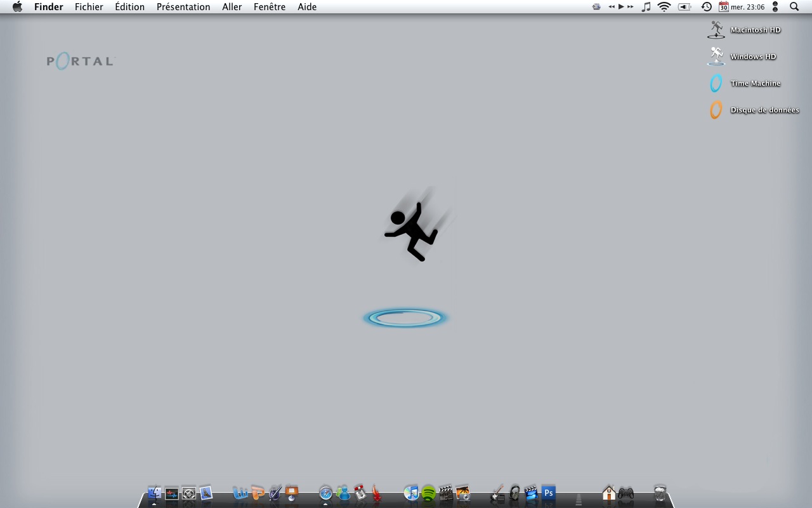Launch Microsoft Word from the Dock

click(240, 493)
